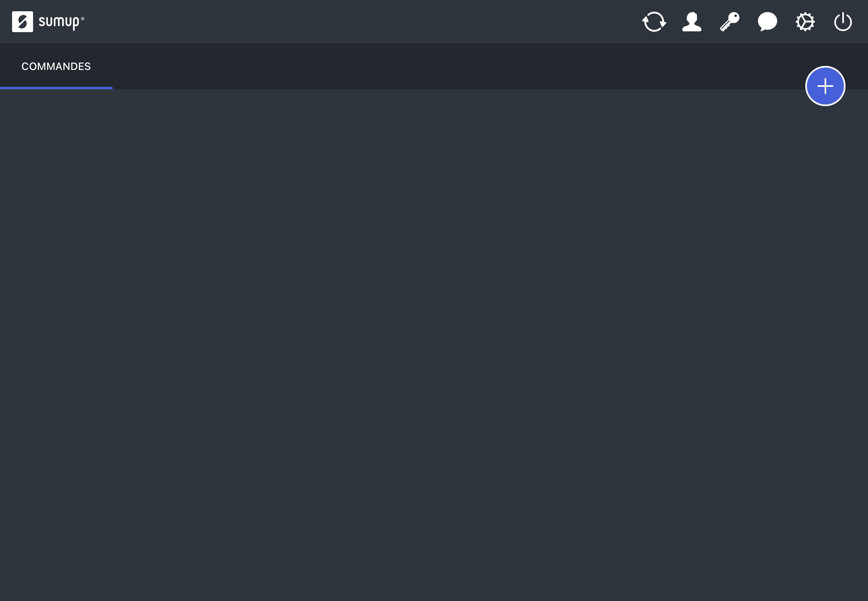The image size is (868, 601).
Task: Open configuration via the cog icon
Action: (x=805, y=22)
